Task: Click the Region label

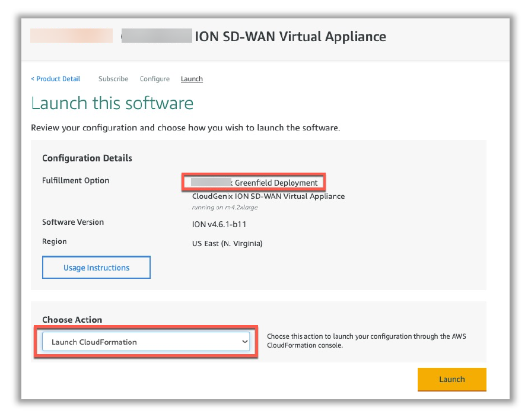Action: click(x=54, y=241)
